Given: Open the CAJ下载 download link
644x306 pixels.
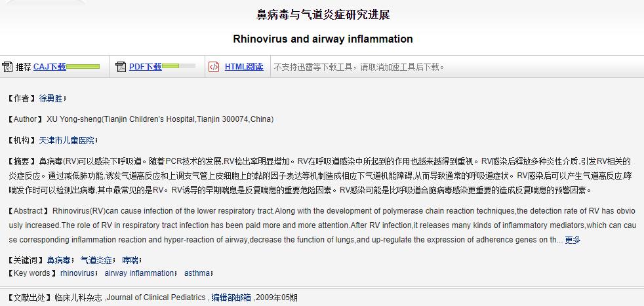Looking at the screenshot, I should (x=49, y=67).
